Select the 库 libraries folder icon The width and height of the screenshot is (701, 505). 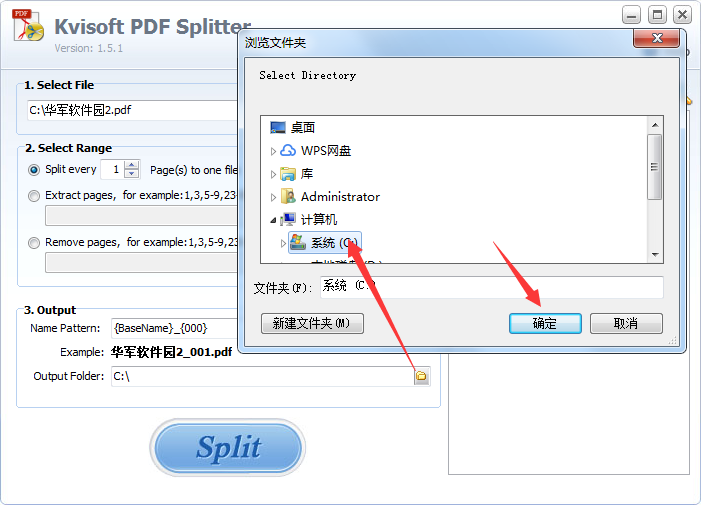tap(288, 174)
